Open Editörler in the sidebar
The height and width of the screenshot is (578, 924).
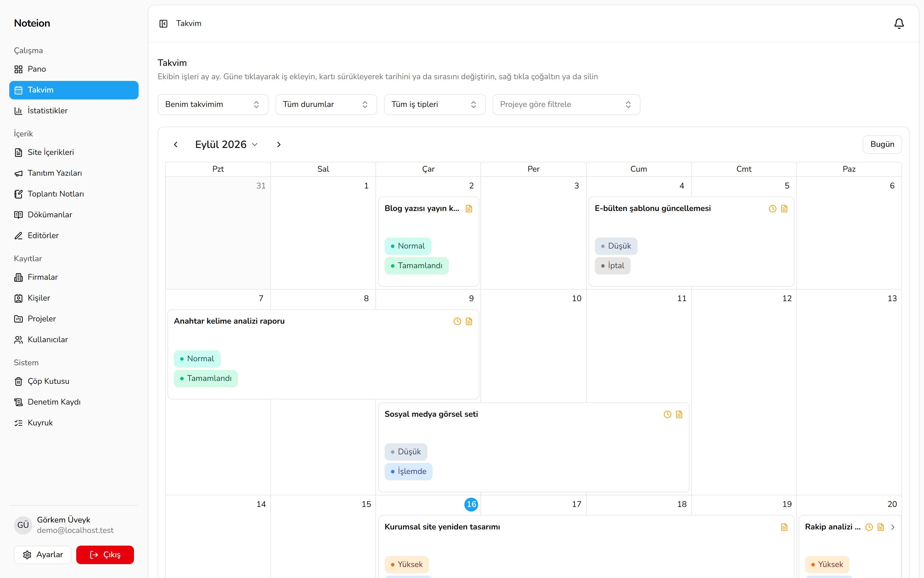pos(74,236)
